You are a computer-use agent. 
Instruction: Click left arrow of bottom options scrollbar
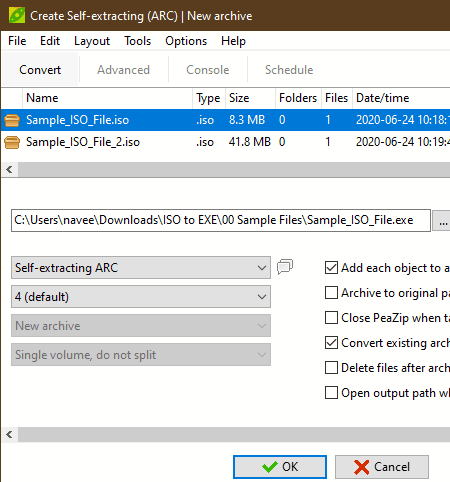9,435
